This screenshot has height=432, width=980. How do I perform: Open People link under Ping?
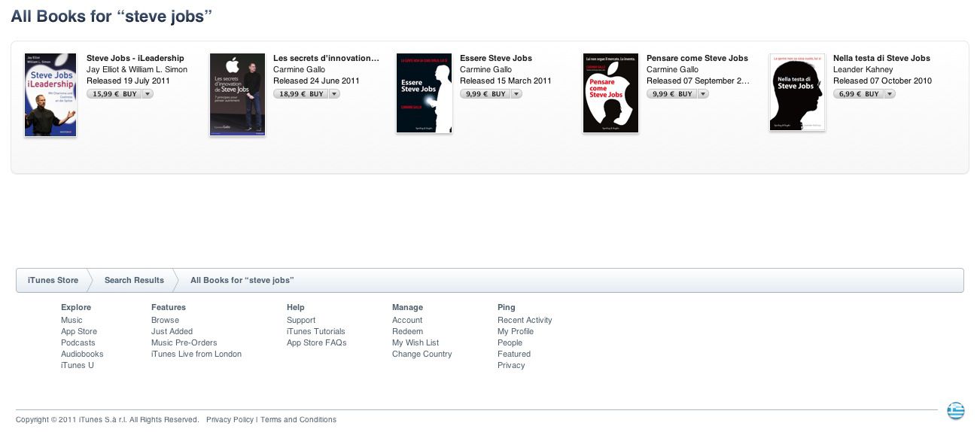510,342
